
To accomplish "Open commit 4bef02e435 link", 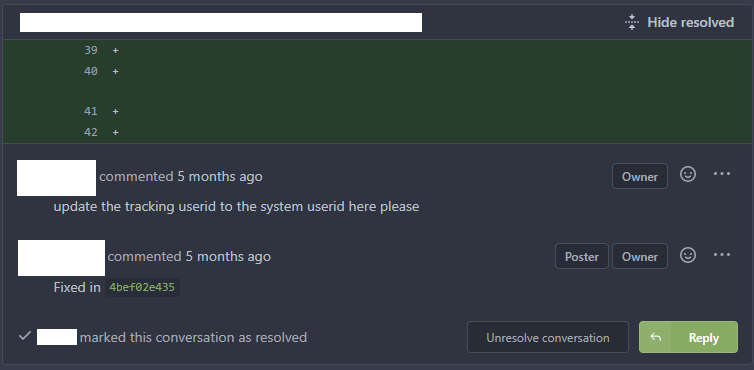I will coord(142,287).
